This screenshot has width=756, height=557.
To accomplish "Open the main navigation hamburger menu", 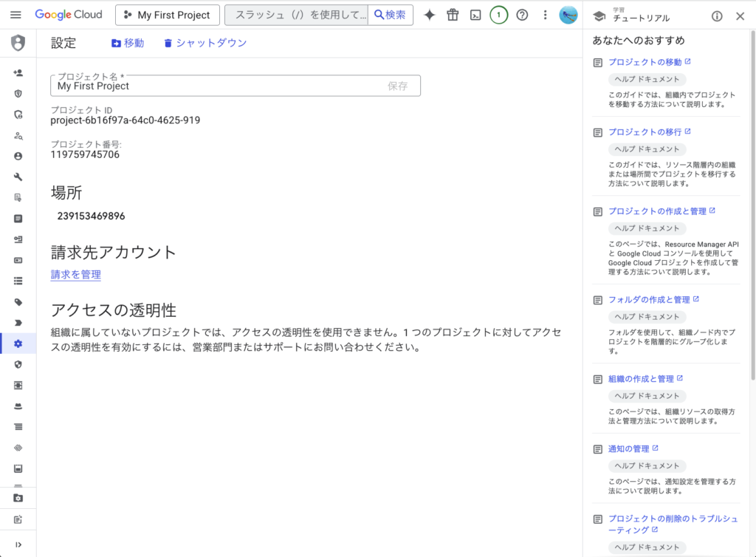I will [16, 15].
